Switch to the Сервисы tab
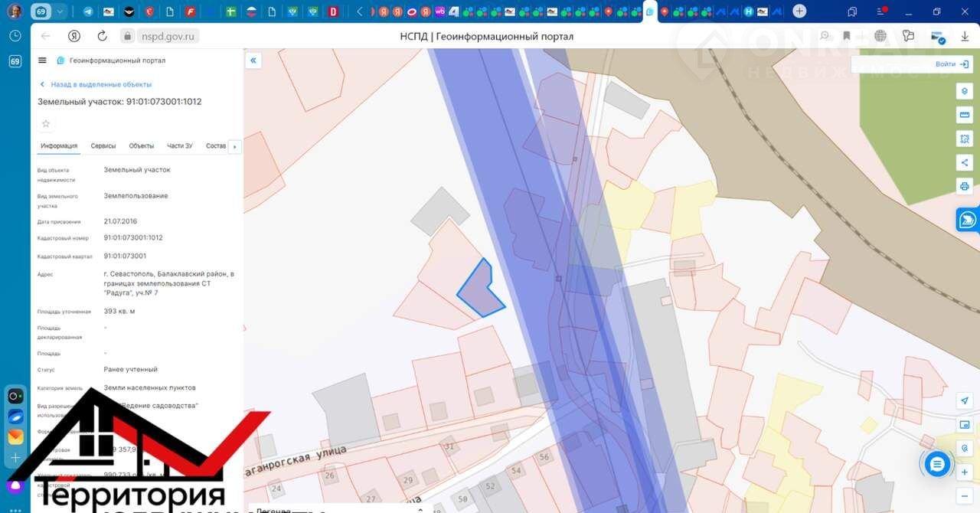980x513 pixels. 103,146
